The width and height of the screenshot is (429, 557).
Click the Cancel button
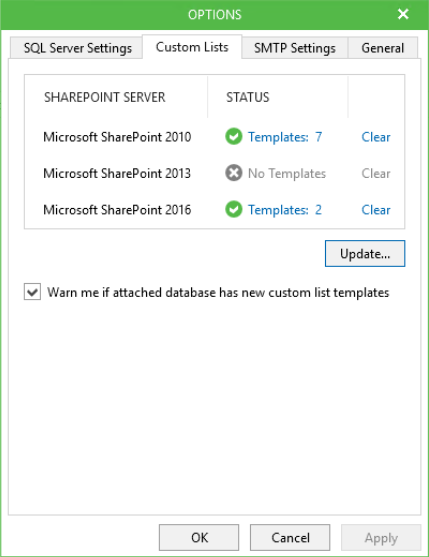(290, 537)
